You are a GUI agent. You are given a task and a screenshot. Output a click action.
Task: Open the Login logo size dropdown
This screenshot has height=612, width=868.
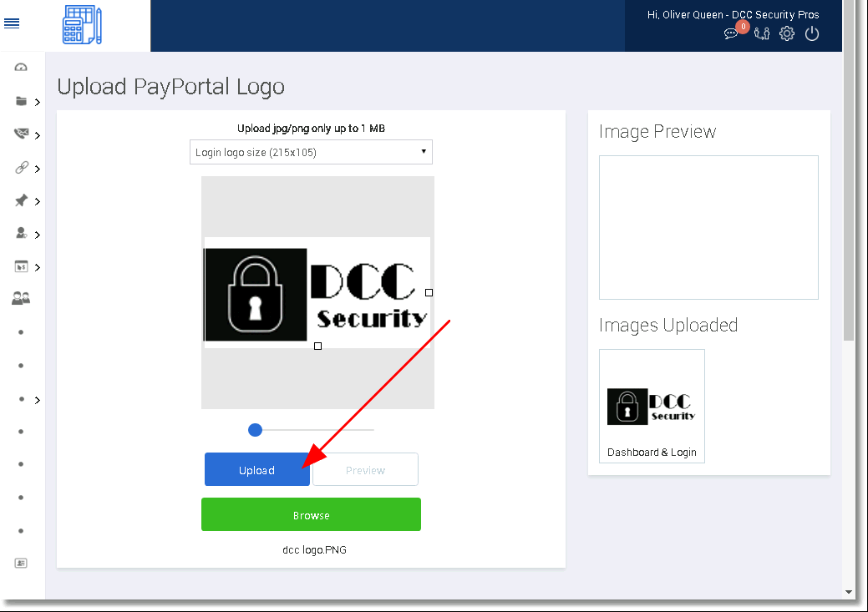click(311, 152)
